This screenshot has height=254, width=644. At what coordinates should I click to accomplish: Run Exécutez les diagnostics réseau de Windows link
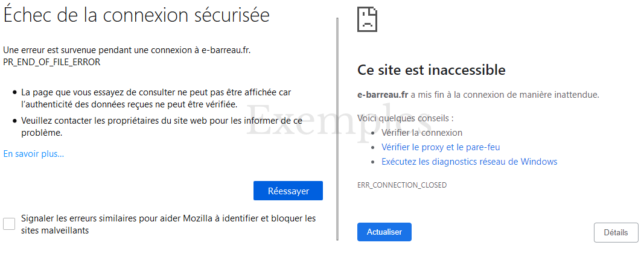click(470, 162)
